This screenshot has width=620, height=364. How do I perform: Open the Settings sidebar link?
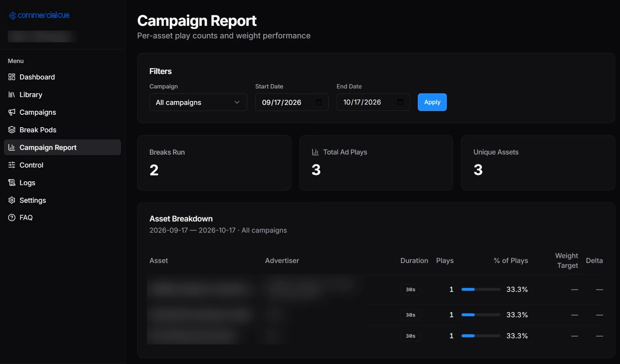63,200
